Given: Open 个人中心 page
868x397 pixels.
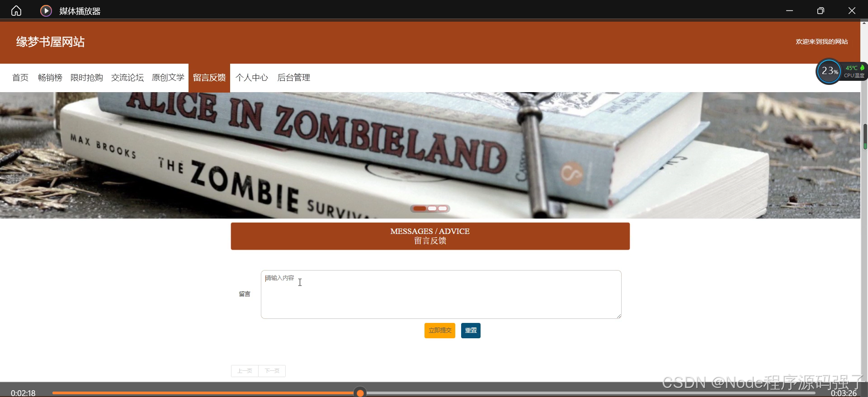Looking at the screenshot, I should coord(252,78).
